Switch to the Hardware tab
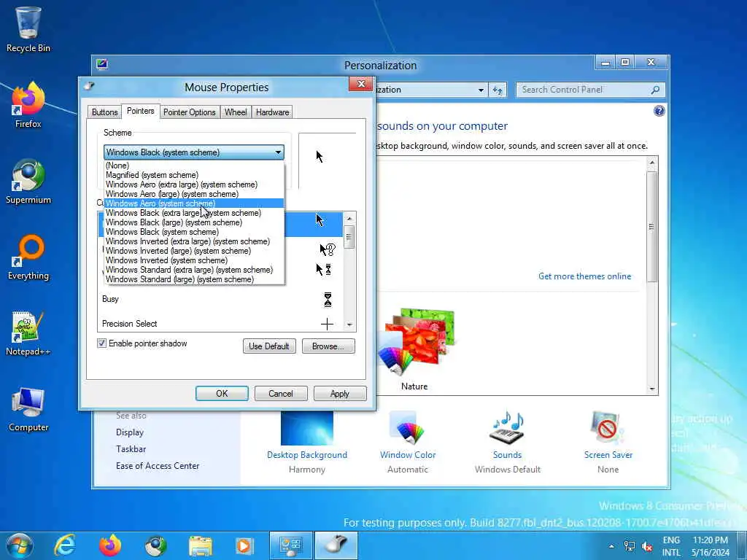The height and width of the screenshot is (560, 747). pyautogui.click(x=272, y=112)
